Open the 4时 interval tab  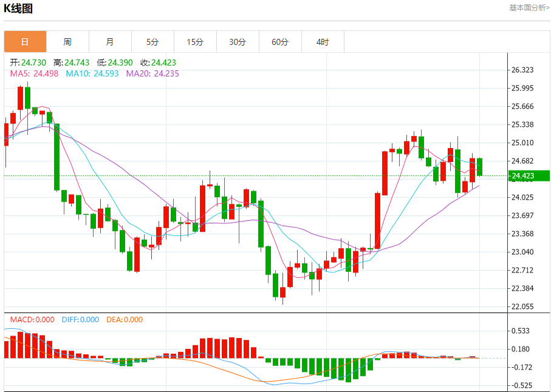point(323,42)
